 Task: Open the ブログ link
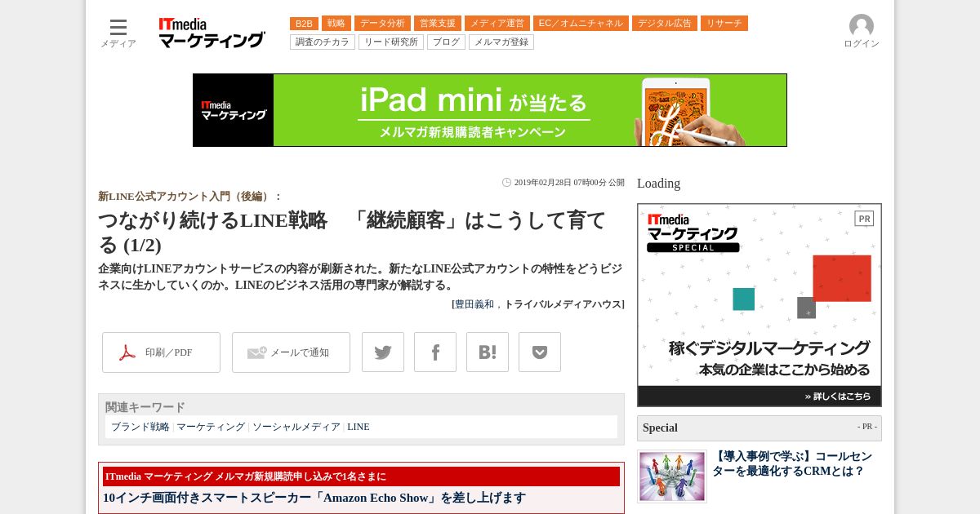[446, 42]
